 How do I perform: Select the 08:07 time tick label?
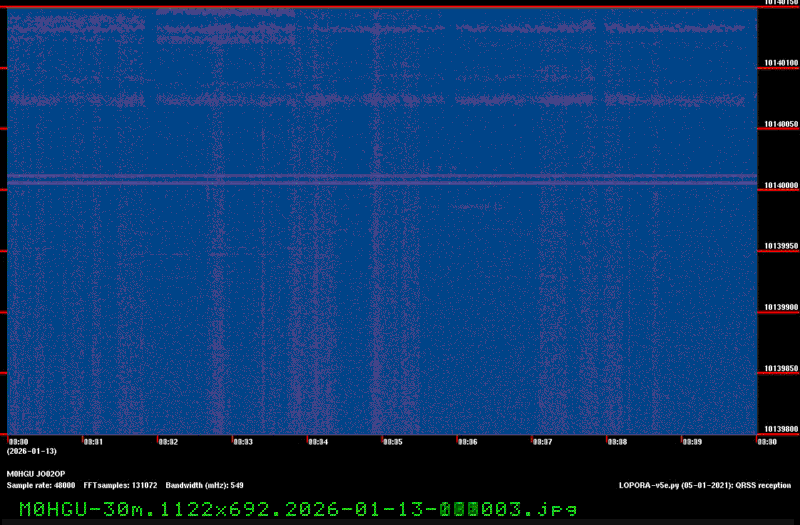pos(543,441)
